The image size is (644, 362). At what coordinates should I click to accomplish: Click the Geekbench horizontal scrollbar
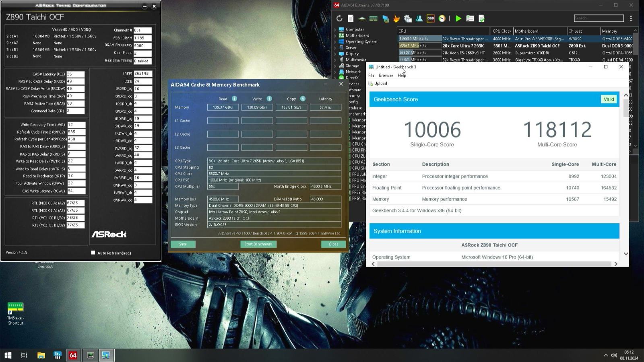click(x=494, y=264)
